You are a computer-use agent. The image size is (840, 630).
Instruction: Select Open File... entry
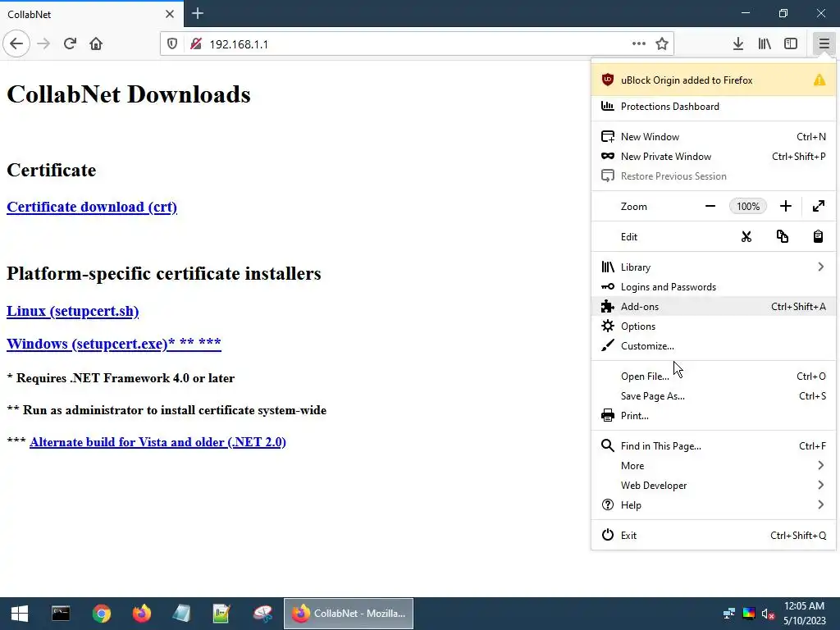[x=713, y=376]
